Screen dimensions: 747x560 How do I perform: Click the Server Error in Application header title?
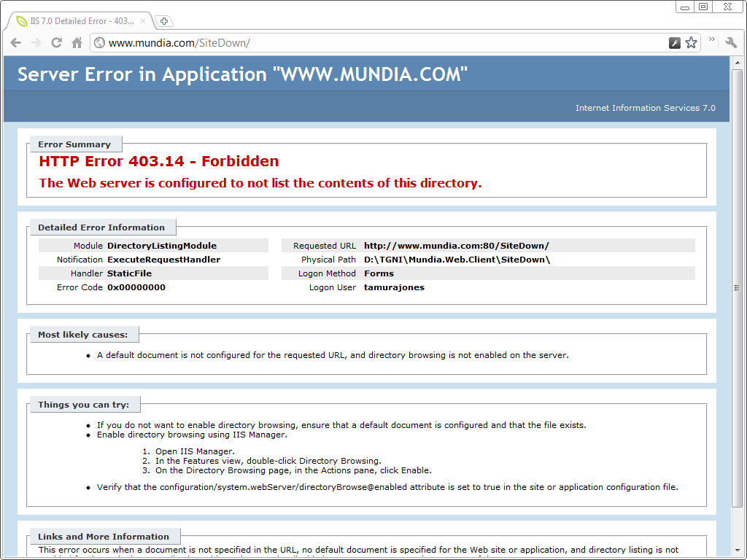coord(242,74)
